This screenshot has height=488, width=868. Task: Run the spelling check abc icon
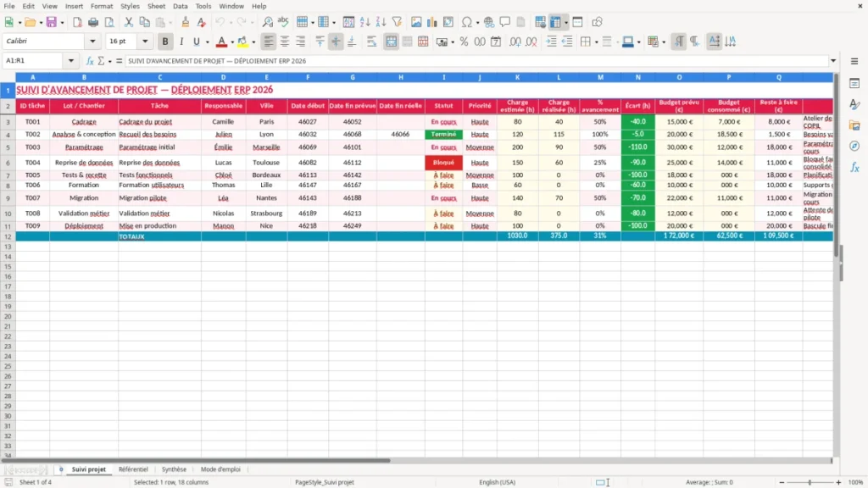[283, 22]
